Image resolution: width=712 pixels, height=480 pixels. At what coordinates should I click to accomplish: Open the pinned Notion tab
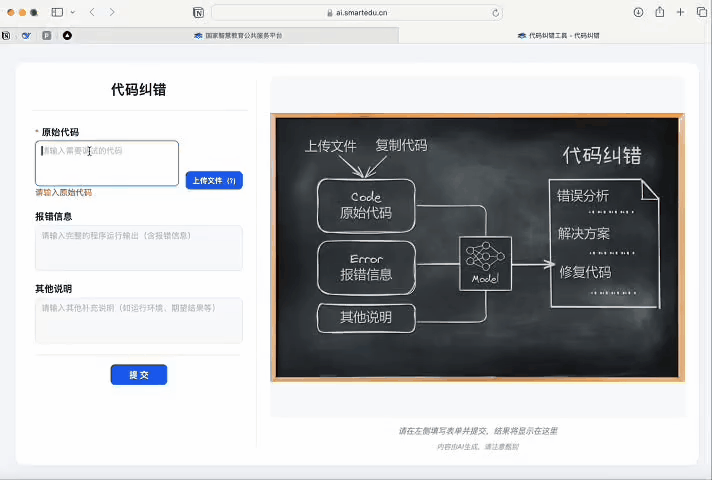tap(6, 35)
